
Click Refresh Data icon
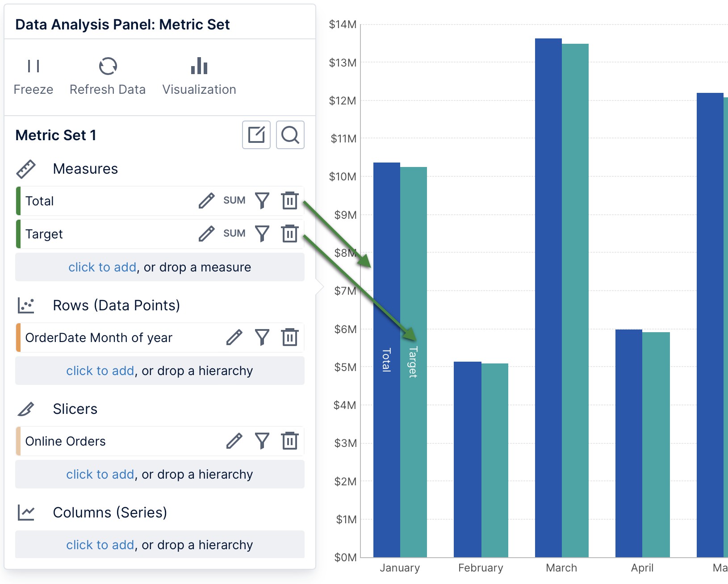[108, 67]
